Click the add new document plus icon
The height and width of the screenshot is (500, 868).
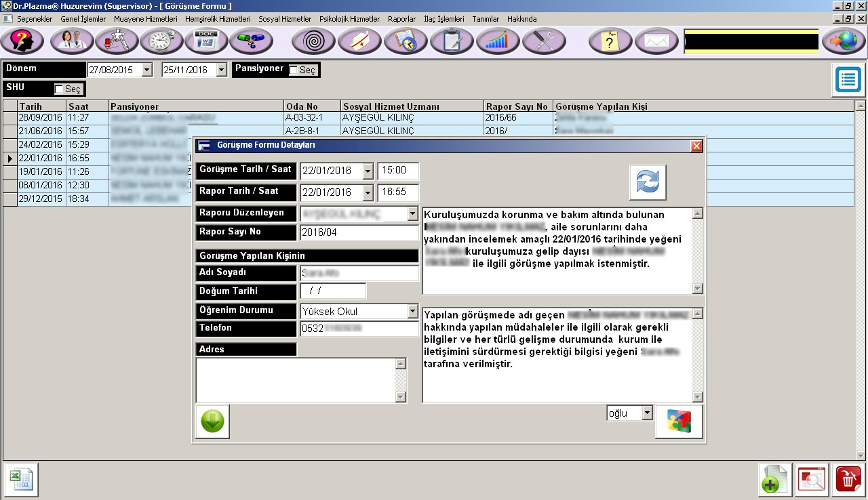[x=774, y=480]
